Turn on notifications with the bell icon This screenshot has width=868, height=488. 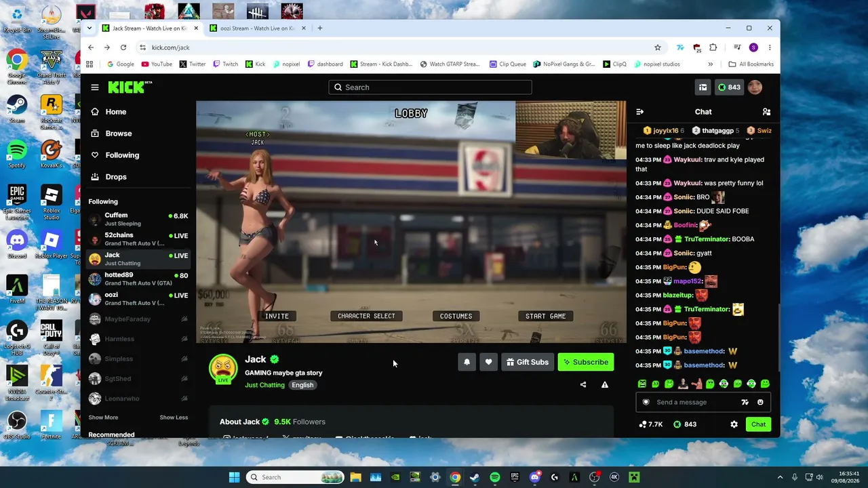click(467, 362)
